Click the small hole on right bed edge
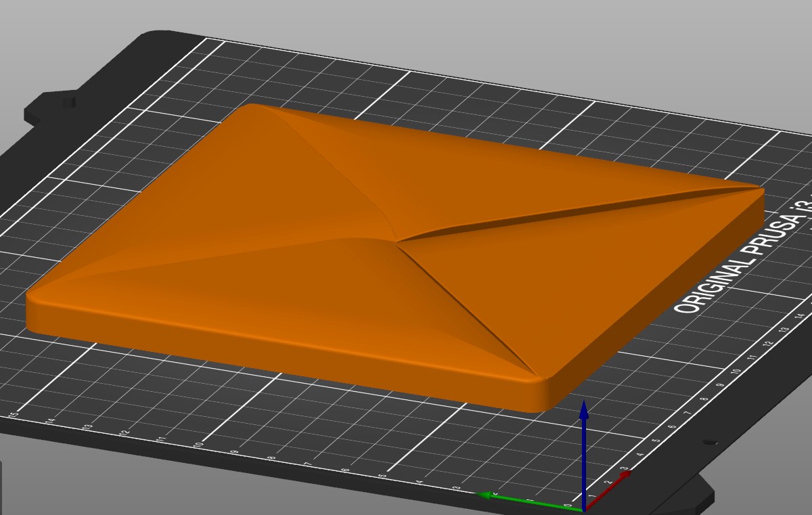812x515 pixels. click(709, 443)
